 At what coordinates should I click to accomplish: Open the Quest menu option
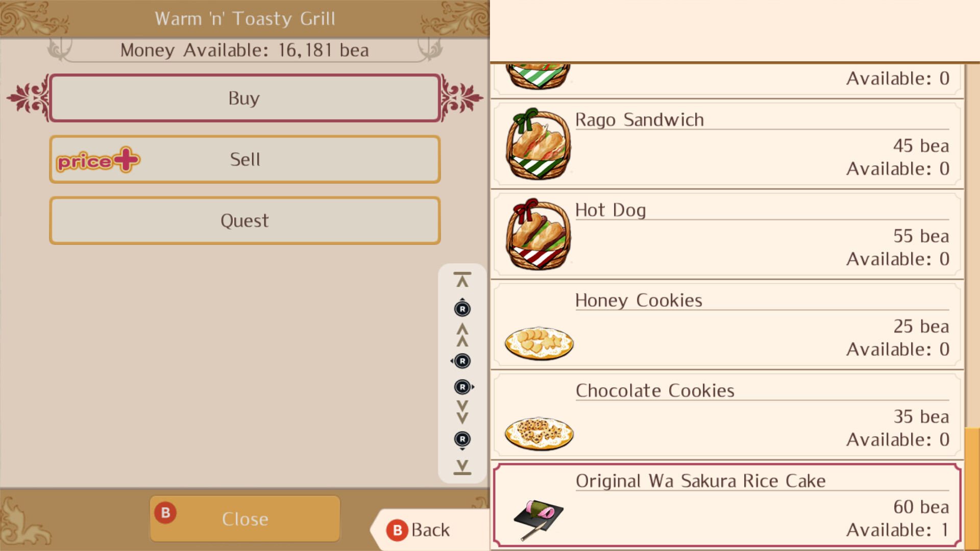245,220
